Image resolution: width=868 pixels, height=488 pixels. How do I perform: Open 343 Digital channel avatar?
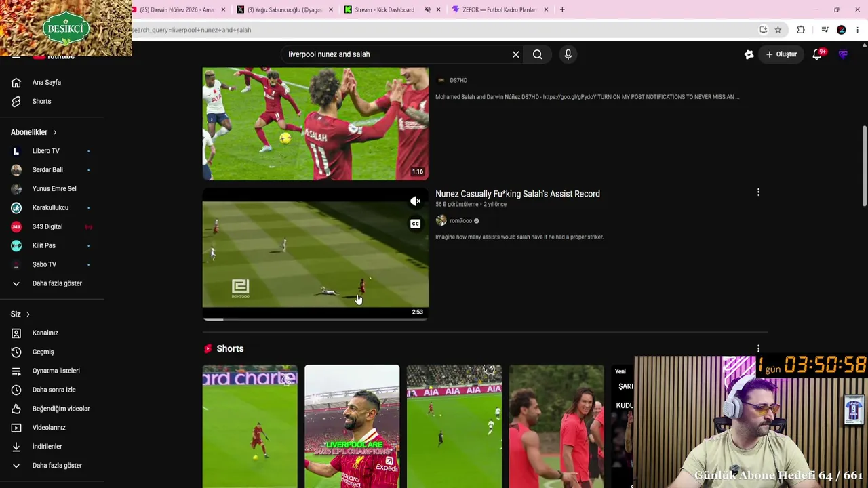[x=16, y=227]
